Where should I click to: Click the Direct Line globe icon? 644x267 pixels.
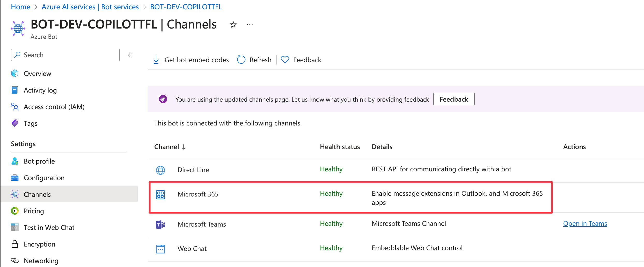click(x=160, y=170)
